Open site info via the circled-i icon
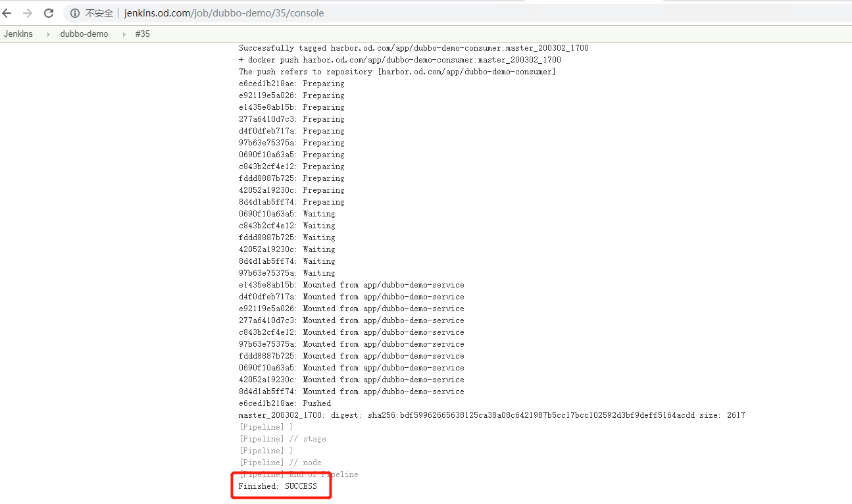 pos(75,13)
